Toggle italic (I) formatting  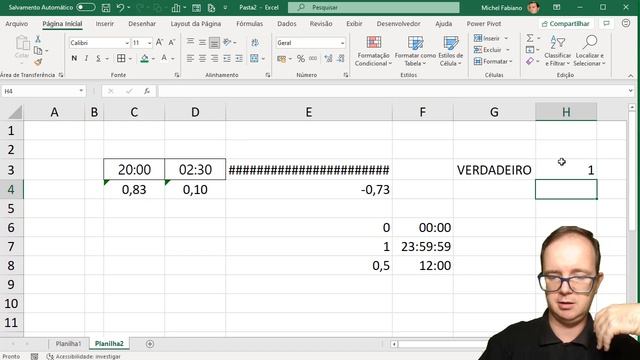coord(86,58)
